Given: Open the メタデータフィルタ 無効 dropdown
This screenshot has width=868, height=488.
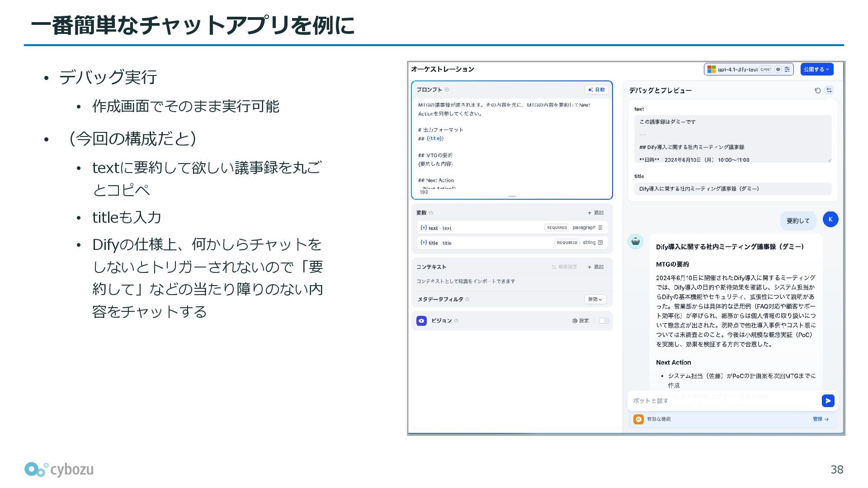Looking at the screenshot, I should 595,300.
